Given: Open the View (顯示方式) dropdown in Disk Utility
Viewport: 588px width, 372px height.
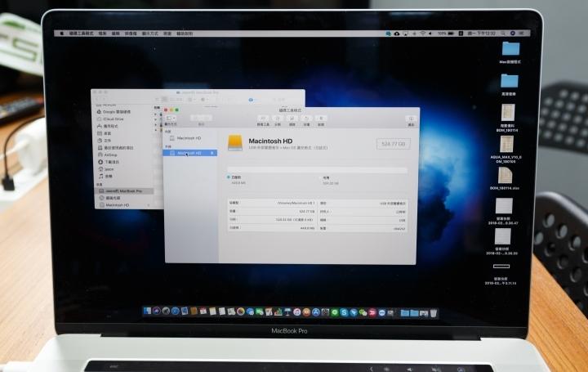Looking at the screenshot, I should (x=171, y=119).
